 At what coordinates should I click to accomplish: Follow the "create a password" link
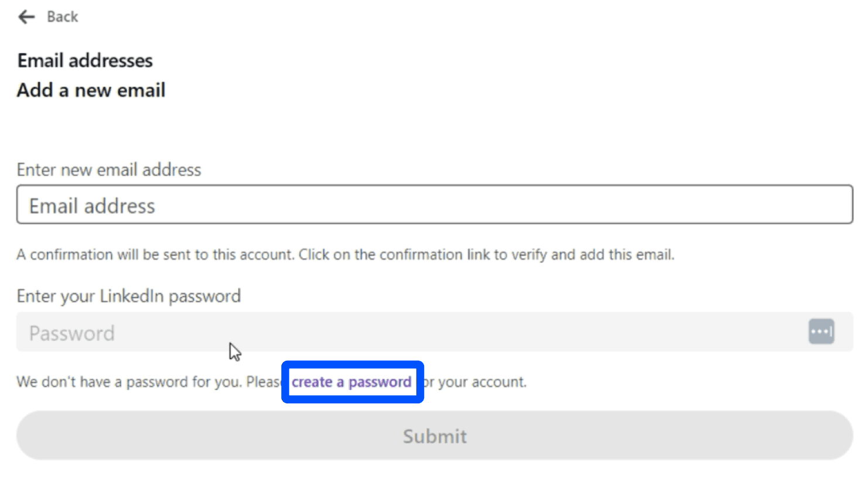click(351, 382)
